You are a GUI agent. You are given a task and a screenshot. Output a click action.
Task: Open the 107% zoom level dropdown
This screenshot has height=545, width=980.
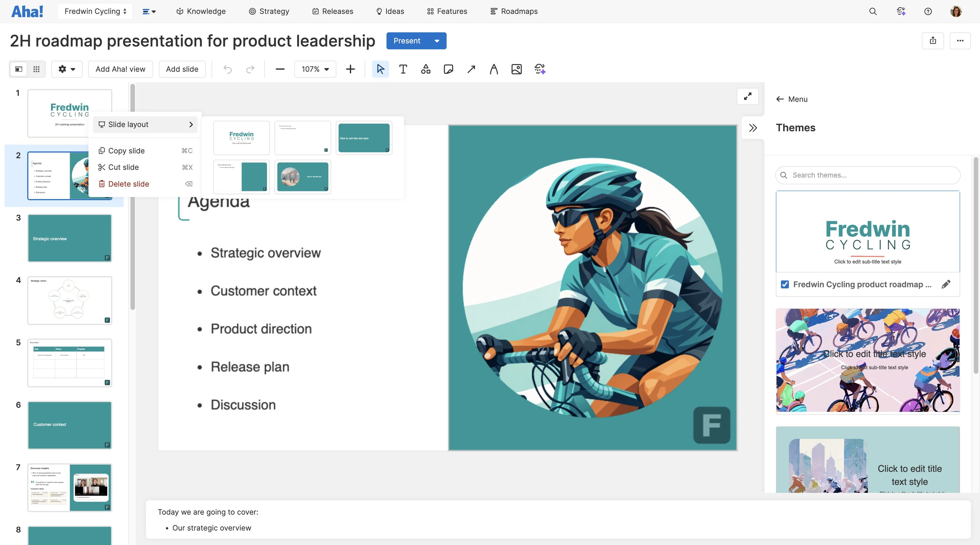tap(315, 69)
